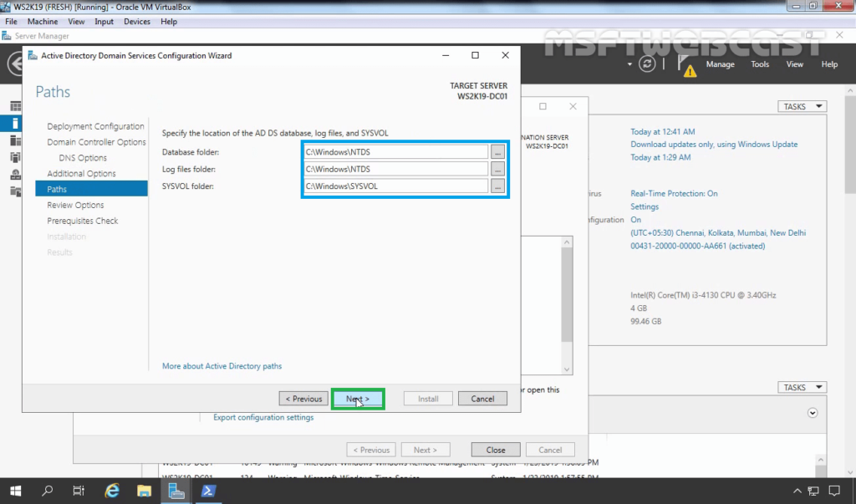The width and height of the screenshot is (856, 504).
Task: Open PowerShell from the taskbar
Action: pyautogui.click(x=207, y=491)
